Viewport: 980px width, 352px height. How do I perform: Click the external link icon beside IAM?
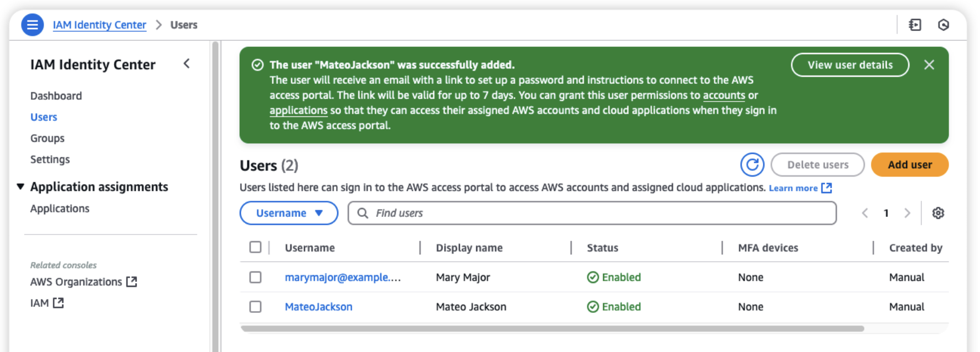coord(58,303)
